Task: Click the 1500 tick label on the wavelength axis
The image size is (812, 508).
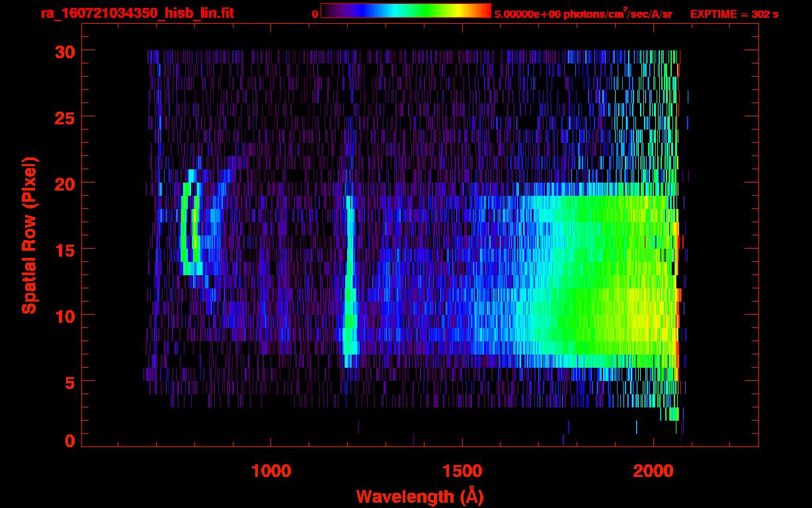Action: 462,471
